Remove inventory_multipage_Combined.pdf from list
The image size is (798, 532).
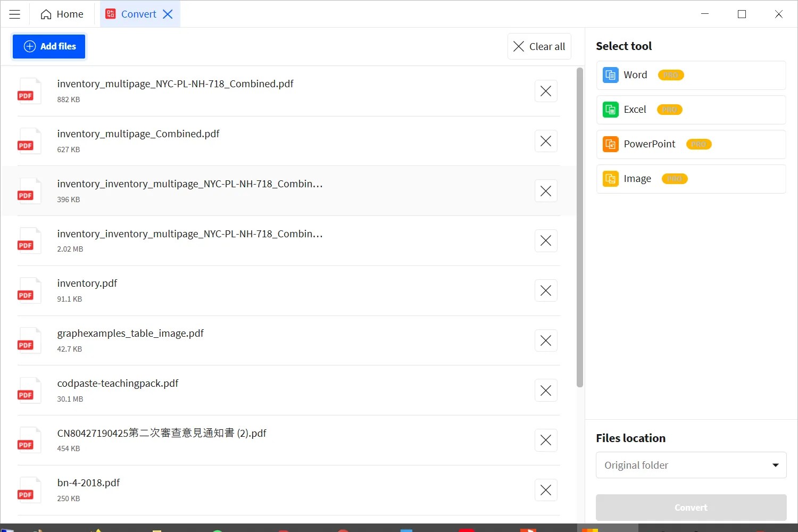(x=546, y=141)
